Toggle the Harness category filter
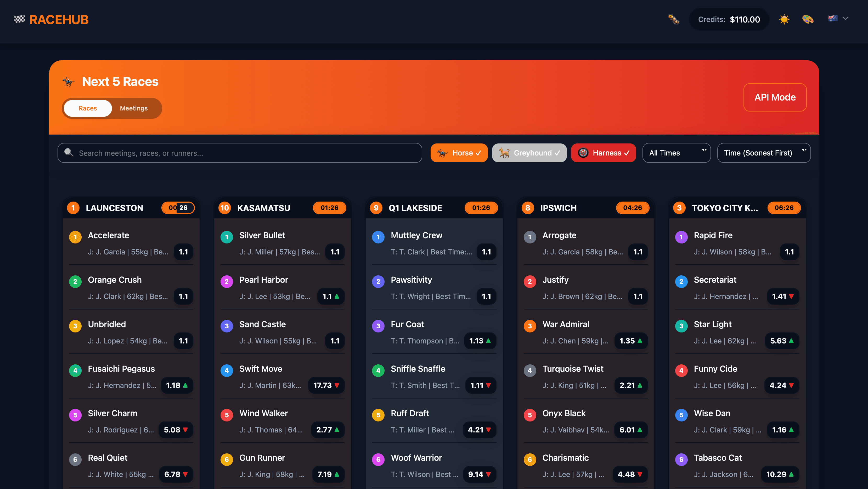The width and height of the screenshot is (868, 489). 603,153
